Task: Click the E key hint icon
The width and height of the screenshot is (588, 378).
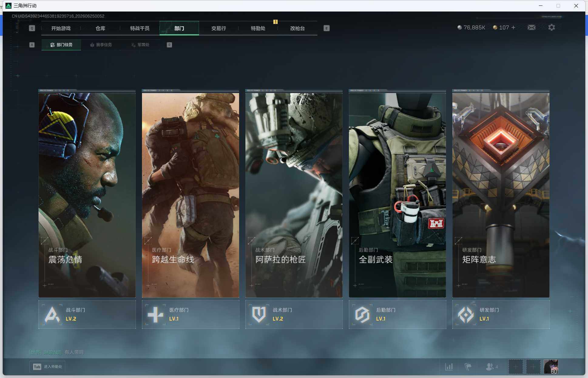Action: [x=326, y=28]
